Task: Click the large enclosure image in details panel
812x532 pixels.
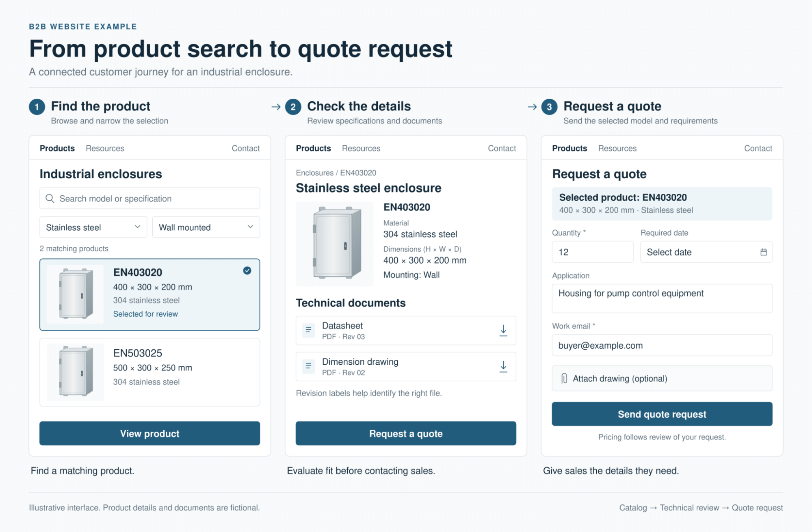Action: pyautogui.click(x=335, y=244)
